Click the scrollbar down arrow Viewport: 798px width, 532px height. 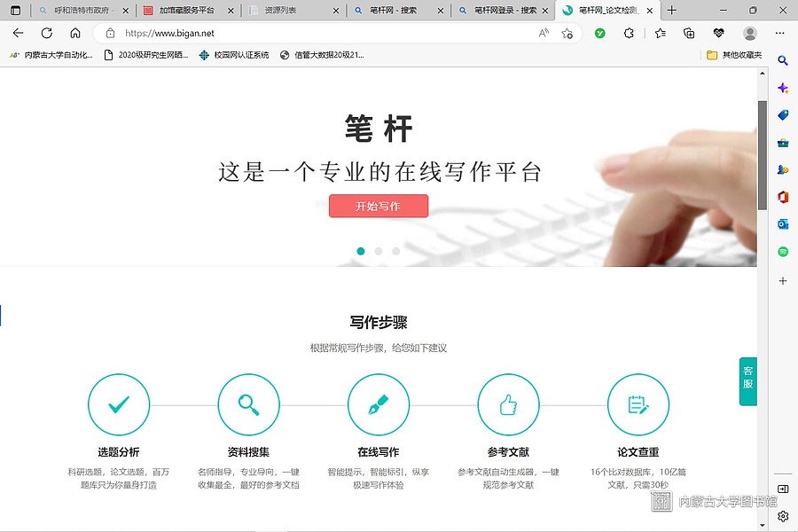click(x=762, y=525)
